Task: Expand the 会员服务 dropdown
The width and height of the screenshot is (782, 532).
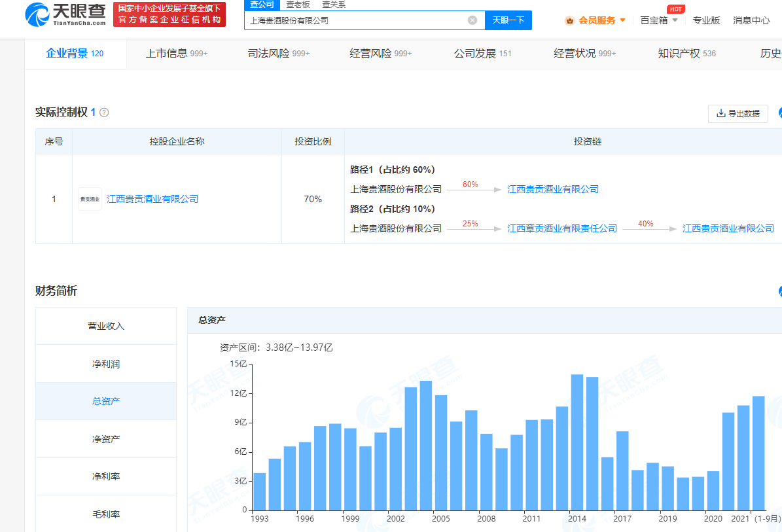Action: (x=622, y=20)
